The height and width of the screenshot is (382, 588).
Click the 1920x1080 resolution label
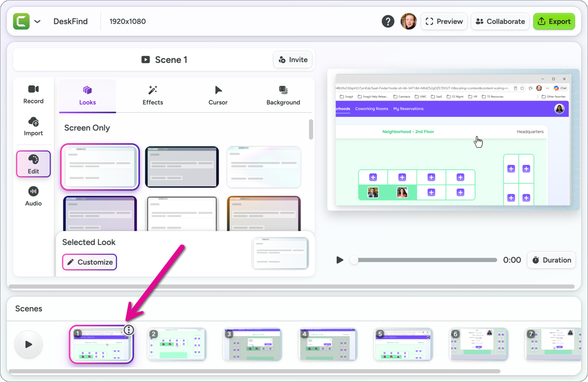128,21
